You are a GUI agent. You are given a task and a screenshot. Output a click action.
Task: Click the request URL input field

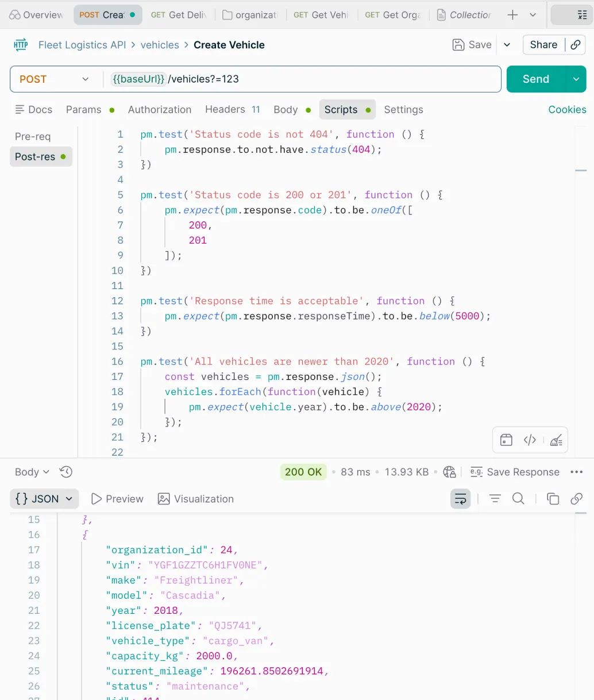(x=302, y=79)
